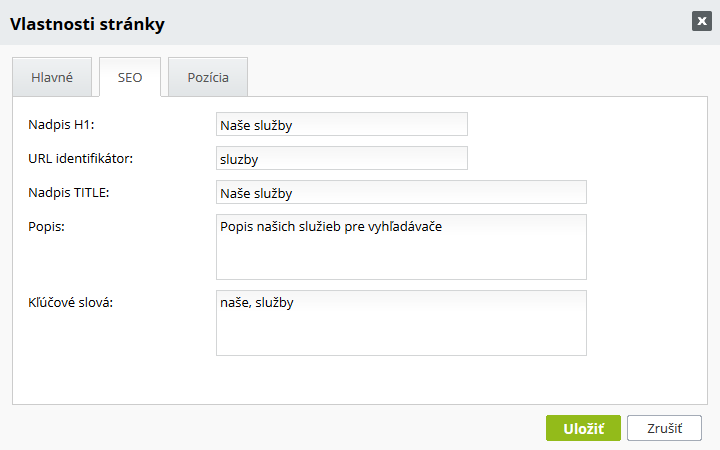Click the "Nadpis H1:" label
The image size is (720, 450).
[x=68, y=124]
